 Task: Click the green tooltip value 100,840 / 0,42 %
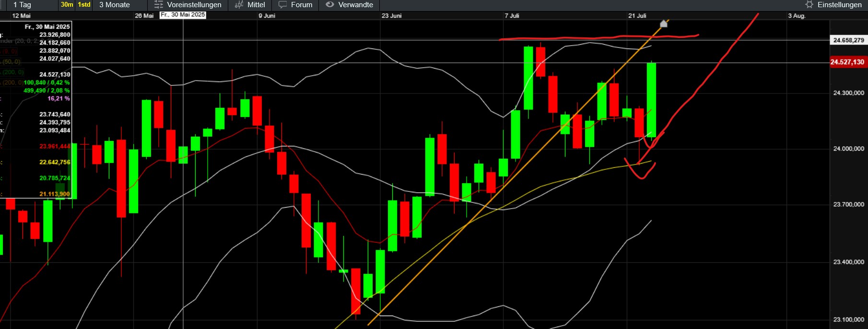coord(47,82)
